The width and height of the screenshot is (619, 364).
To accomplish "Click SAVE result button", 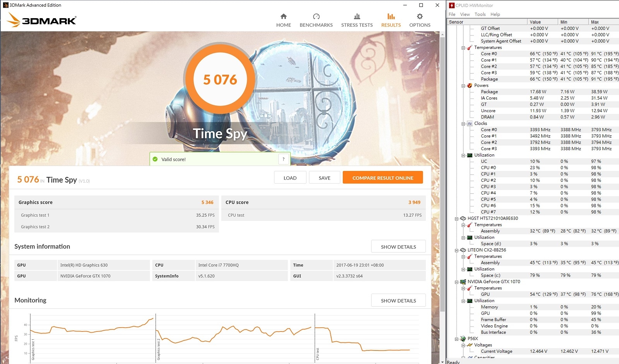I will click(325, 178).
